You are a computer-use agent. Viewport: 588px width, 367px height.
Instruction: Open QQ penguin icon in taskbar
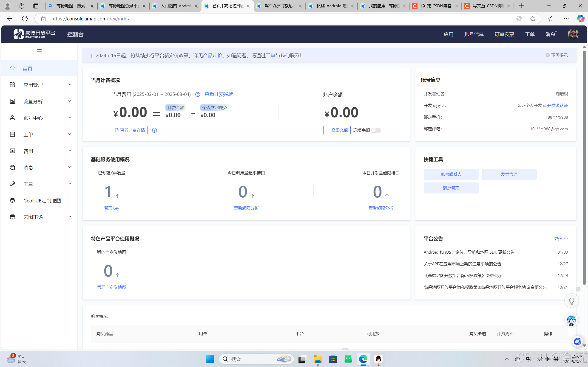pos(378,359)
